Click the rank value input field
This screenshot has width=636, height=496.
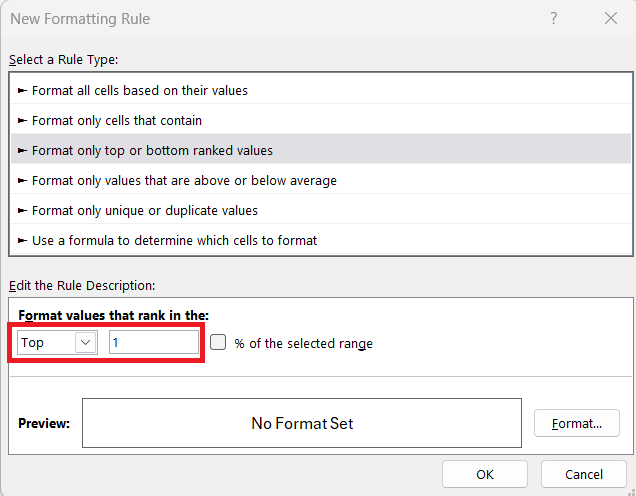pyautogui.click(x=154, y=342)
